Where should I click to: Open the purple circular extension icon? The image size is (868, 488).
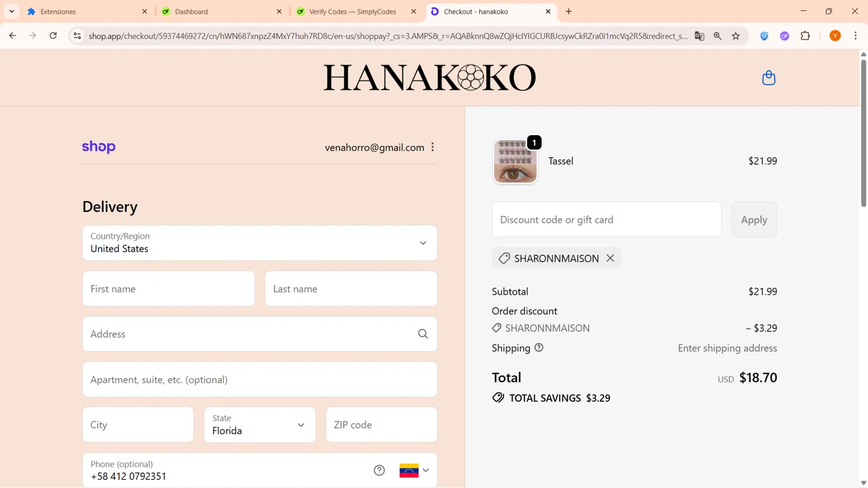point(785,36)
